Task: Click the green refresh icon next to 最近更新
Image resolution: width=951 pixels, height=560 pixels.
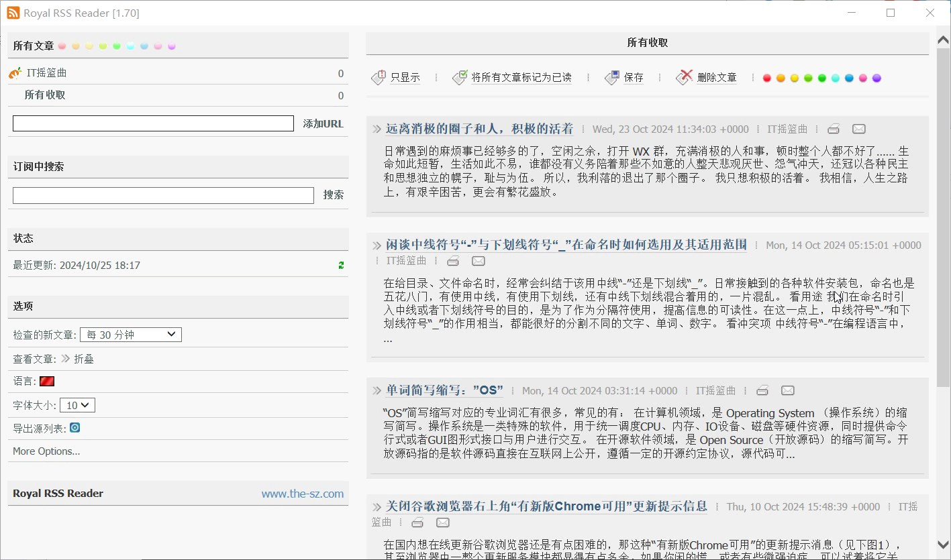Action: point(340,265)
